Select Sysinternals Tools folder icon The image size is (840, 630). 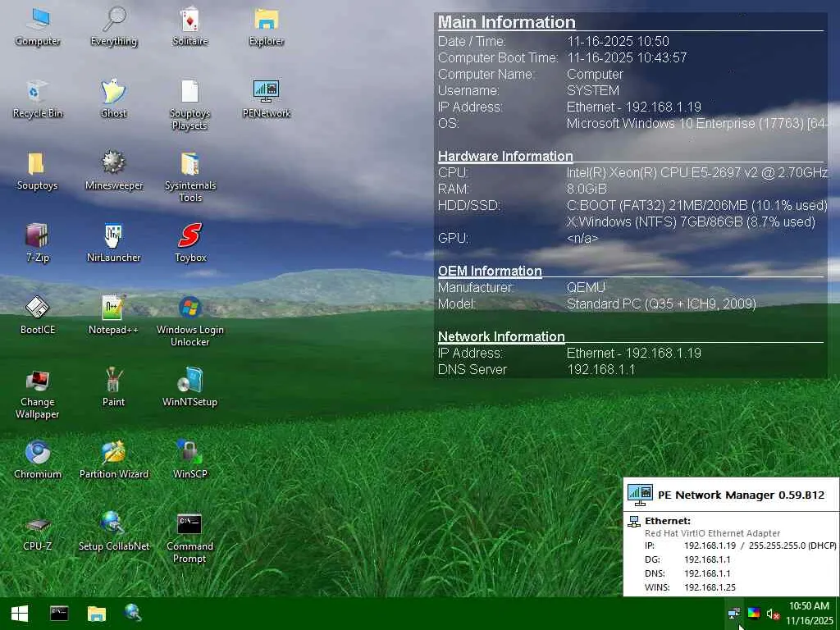click(x=190, y=177)
